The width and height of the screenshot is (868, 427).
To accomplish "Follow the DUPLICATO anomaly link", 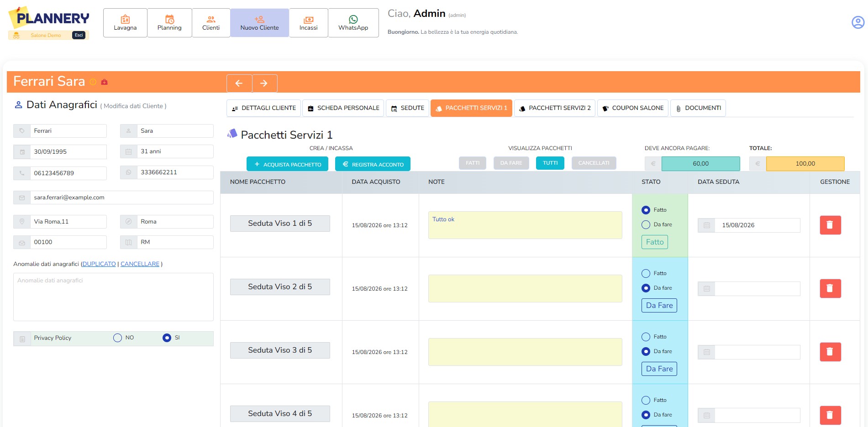I will [99, 264].
